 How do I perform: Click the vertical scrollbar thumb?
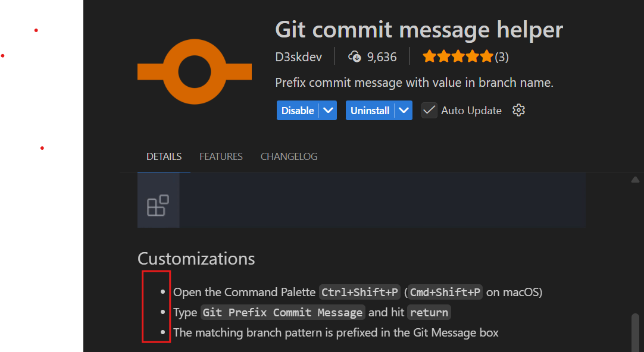[635, 333]
